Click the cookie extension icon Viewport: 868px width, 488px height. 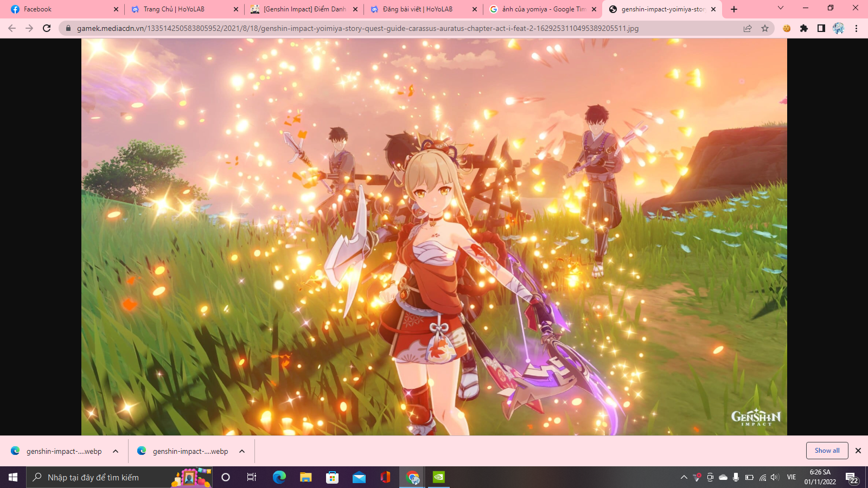click(787, 28)
